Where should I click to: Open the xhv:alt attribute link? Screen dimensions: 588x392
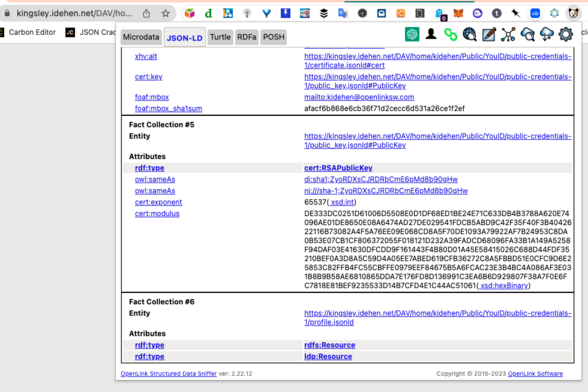[146, 56]
